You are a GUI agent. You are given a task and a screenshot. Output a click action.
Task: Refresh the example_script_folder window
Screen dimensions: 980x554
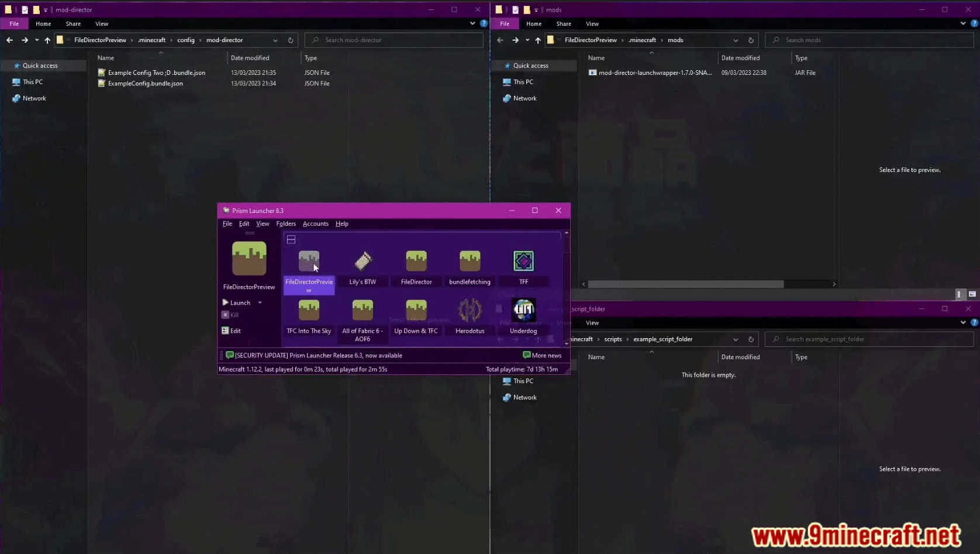751,339
